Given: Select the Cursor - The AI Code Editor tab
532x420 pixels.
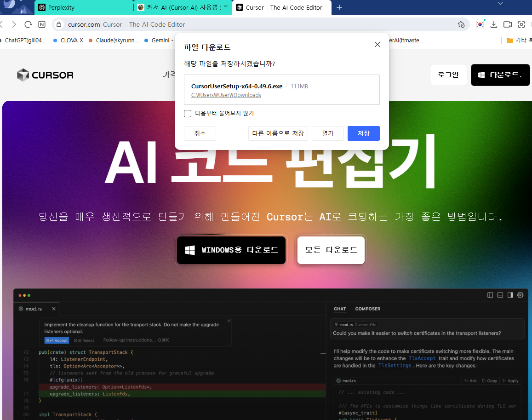Looking at the screenshot, I should point(281,7).
